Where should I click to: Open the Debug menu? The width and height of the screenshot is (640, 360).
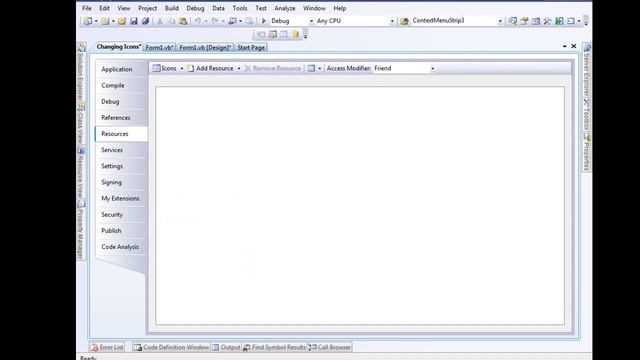(195, 8)
